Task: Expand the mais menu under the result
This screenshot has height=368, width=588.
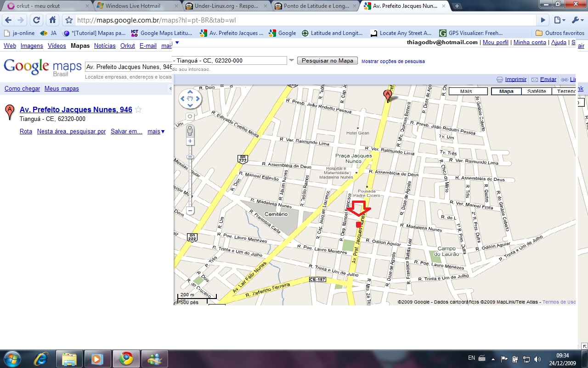Action: pyautogui.click(x=156, y=132)
